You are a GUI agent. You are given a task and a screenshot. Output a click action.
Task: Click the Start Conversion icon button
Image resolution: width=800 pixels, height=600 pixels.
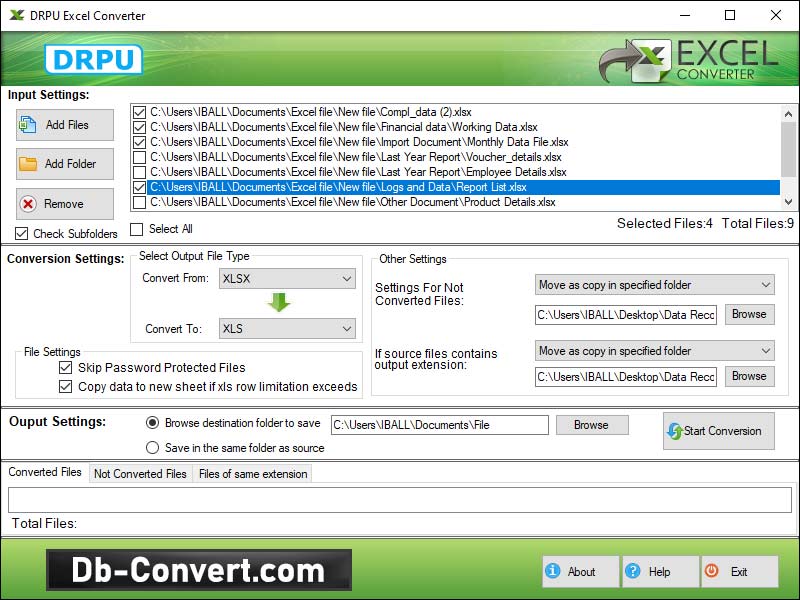point(718,431)
